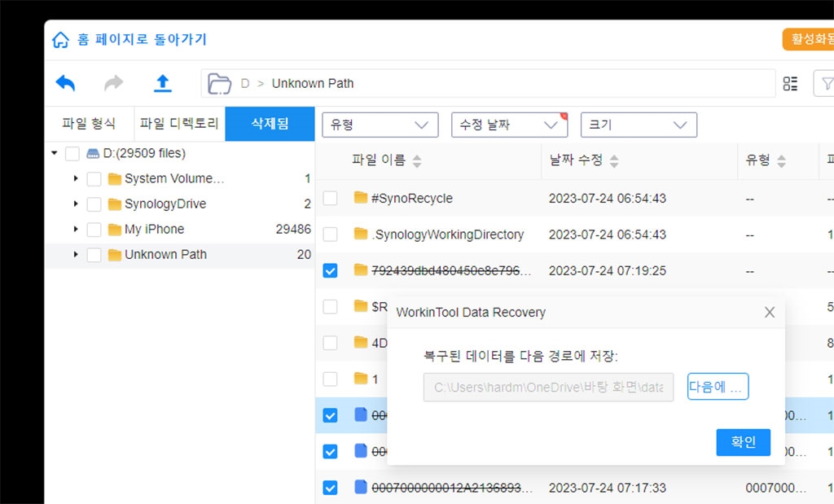The image size is (834, 504).
Task: Click the Unknown Path folder icon in tree
Action: click(114, 255)
